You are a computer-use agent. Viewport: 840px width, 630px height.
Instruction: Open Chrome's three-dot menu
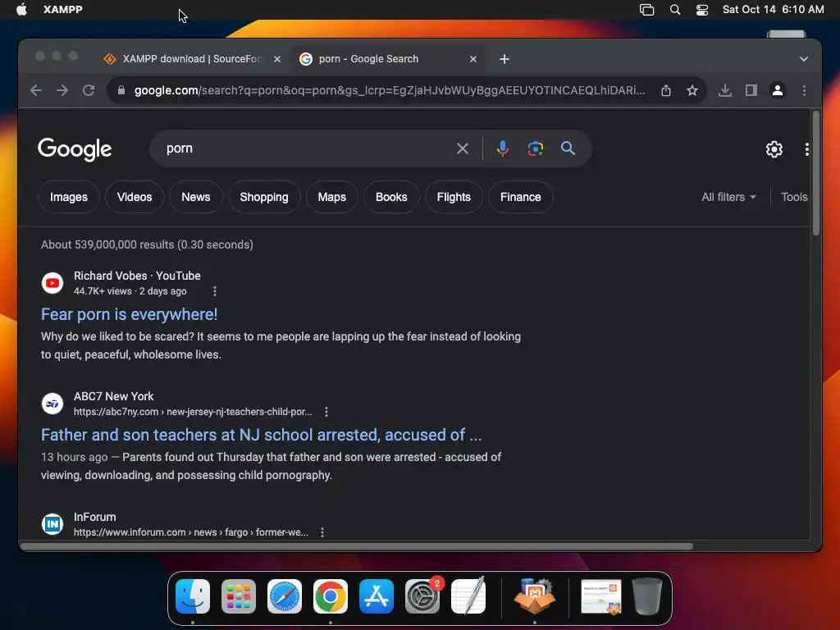click(804, 90)
